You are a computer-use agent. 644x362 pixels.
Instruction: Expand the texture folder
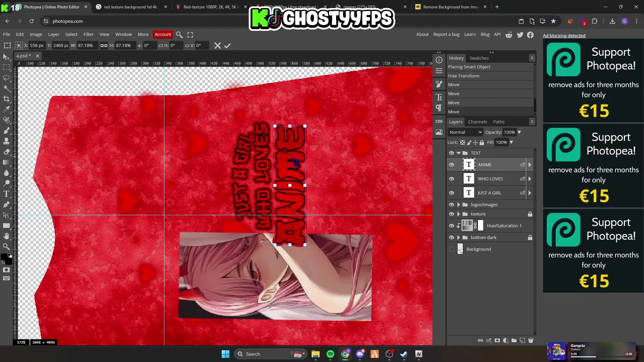point(458,214)
